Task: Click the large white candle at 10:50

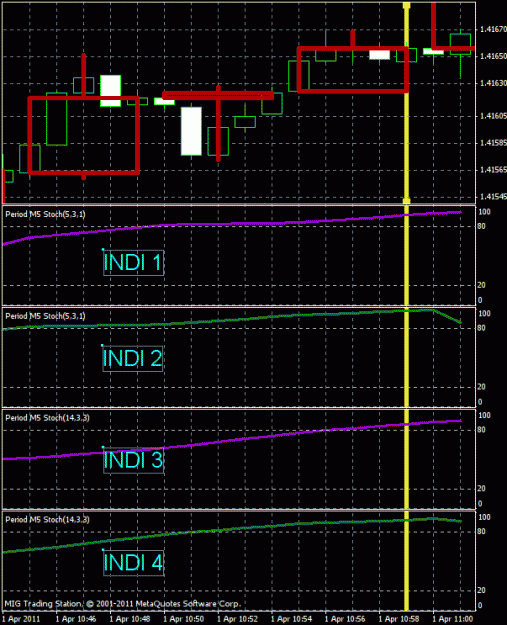Action: [x=191, y=131]
